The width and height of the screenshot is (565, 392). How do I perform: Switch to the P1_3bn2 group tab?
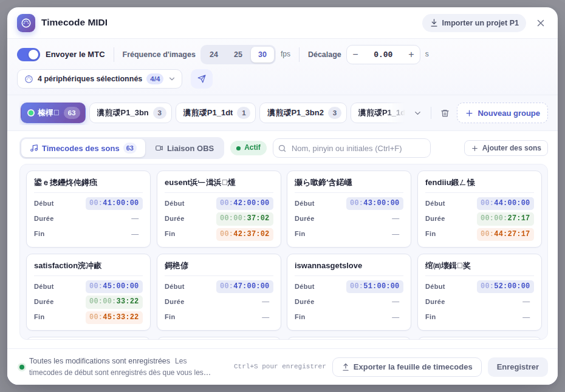pos(303,113)
